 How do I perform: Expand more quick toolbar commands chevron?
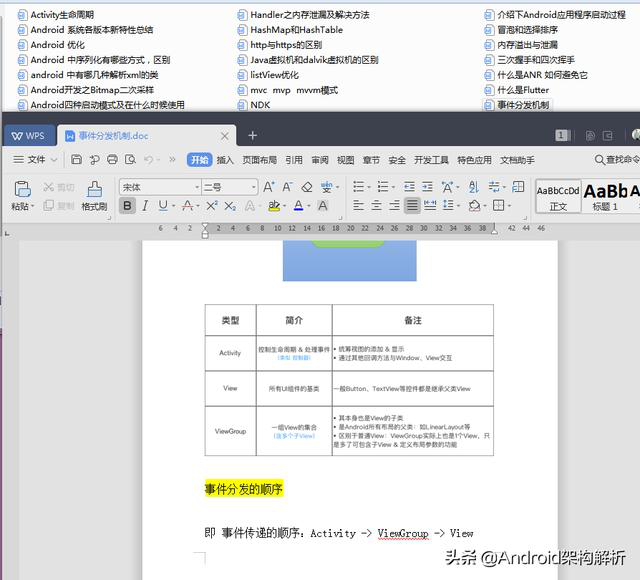coord(172,159)
